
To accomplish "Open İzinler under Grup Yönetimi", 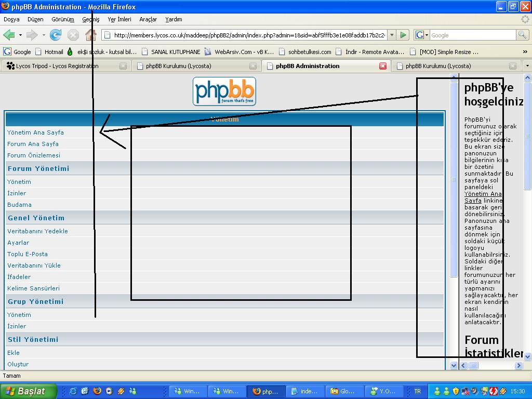I will coord(17,326).
